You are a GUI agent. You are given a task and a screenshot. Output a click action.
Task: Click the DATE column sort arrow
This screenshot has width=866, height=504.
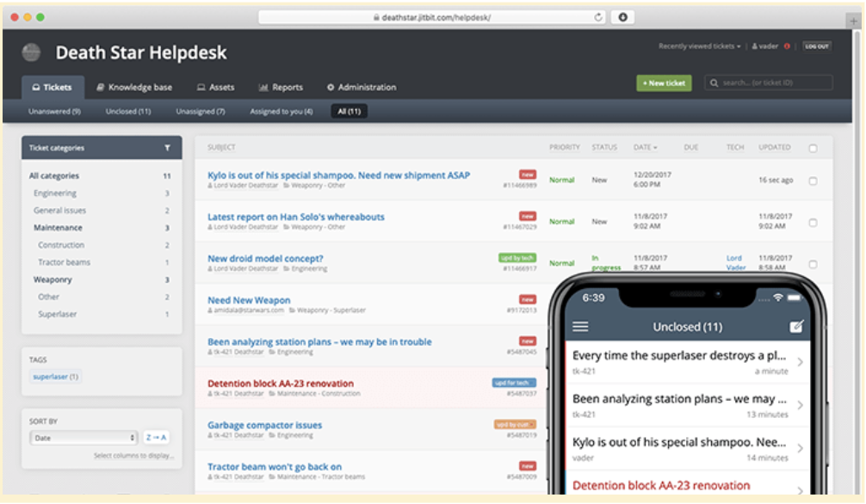click(x=657, y=147)
